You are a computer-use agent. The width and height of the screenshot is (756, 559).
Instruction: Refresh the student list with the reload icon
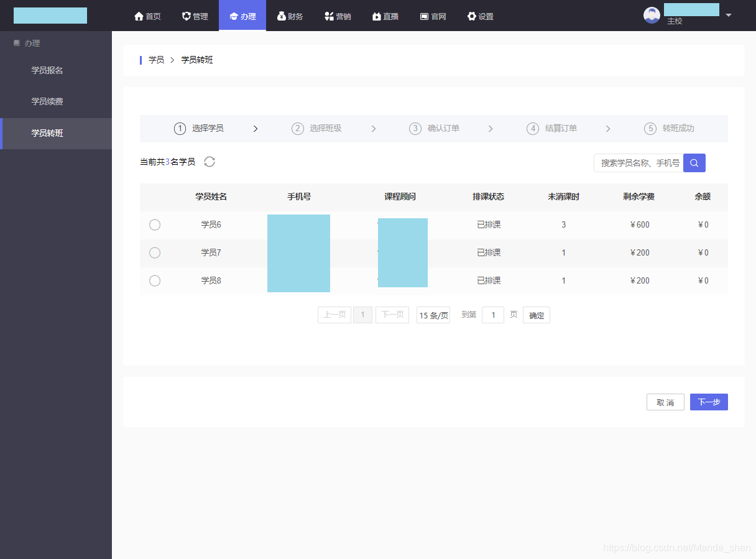click(210, 162)
